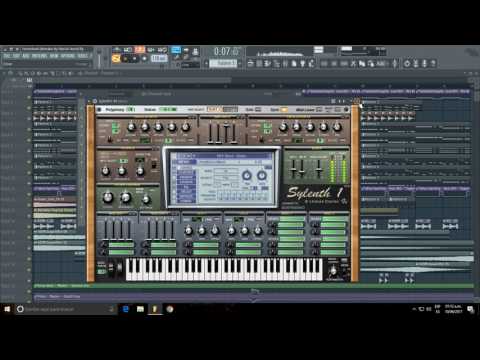Click the Portamento knob right of the keyboard
480x360 pixels.
[x=333, y=271]
